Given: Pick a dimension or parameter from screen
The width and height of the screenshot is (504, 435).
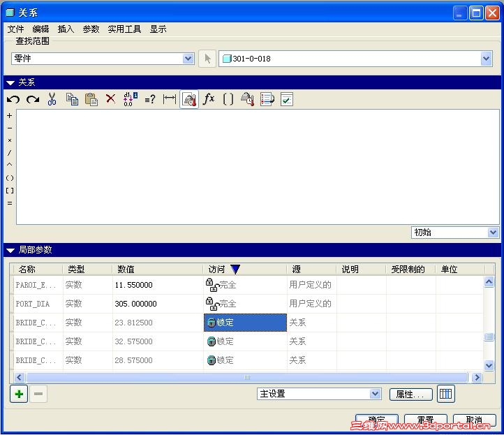Looking at the screenshot, I should pos(248,99).
